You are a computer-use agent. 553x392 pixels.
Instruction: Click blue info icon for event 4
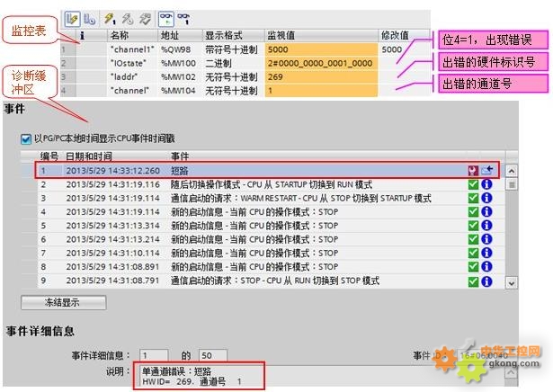pos(486,211)
